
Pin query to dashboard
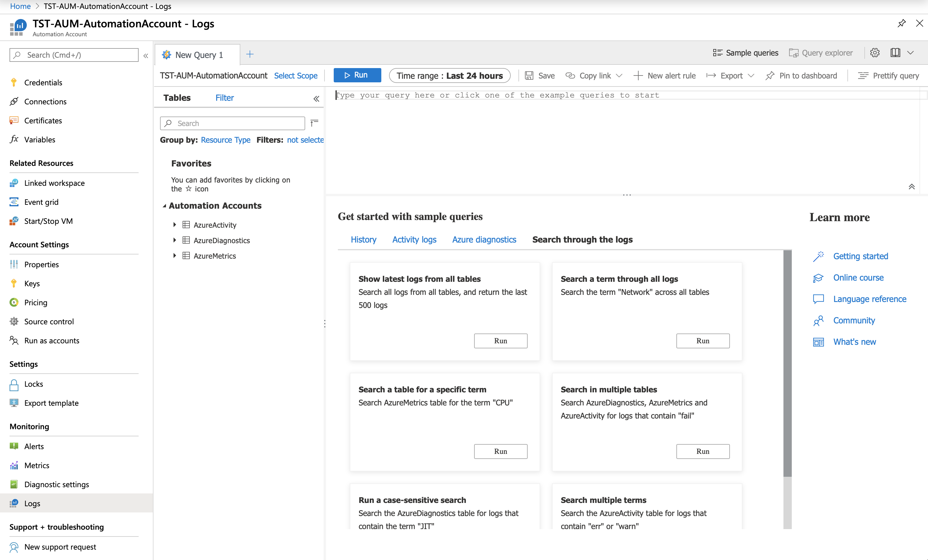tap(801, 75)
